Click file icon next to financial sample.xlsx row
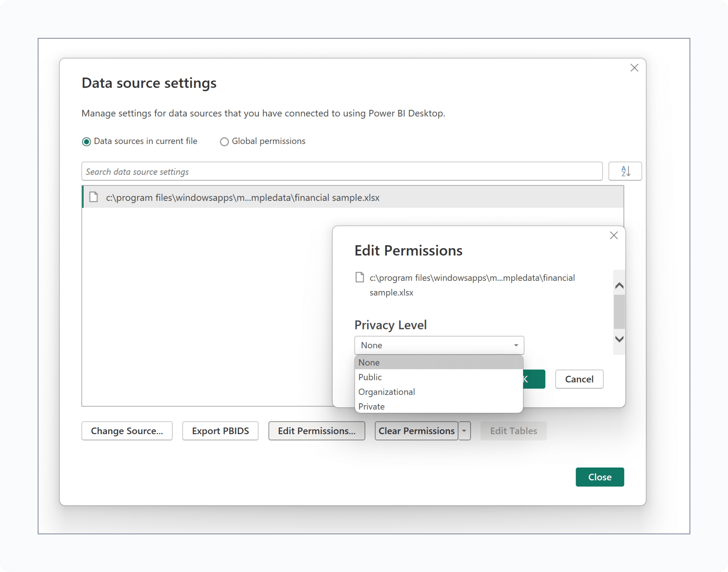This screenshot has width=728, height=572. [93, 197]
